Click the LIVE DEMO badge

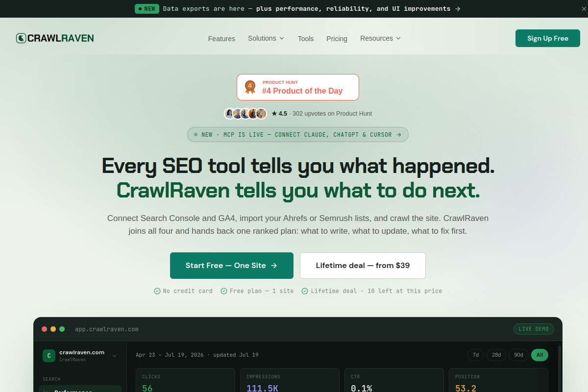pyautogui.click(x=534, y=329)
